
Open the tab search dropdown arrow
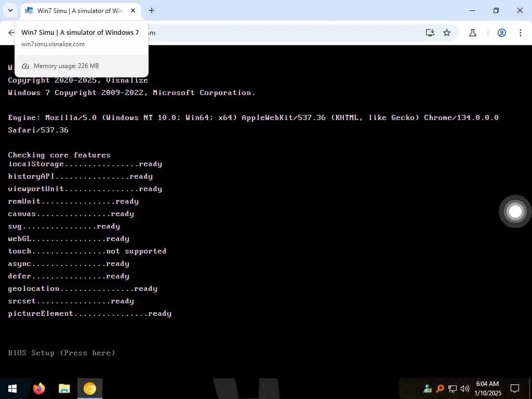(10, 10)
